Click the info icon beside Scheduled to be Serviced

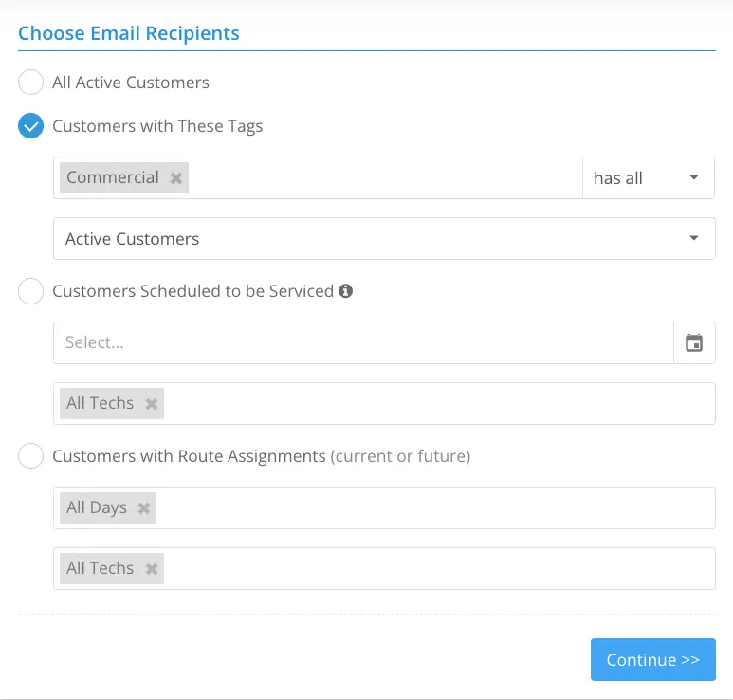(x=345, y=291)
